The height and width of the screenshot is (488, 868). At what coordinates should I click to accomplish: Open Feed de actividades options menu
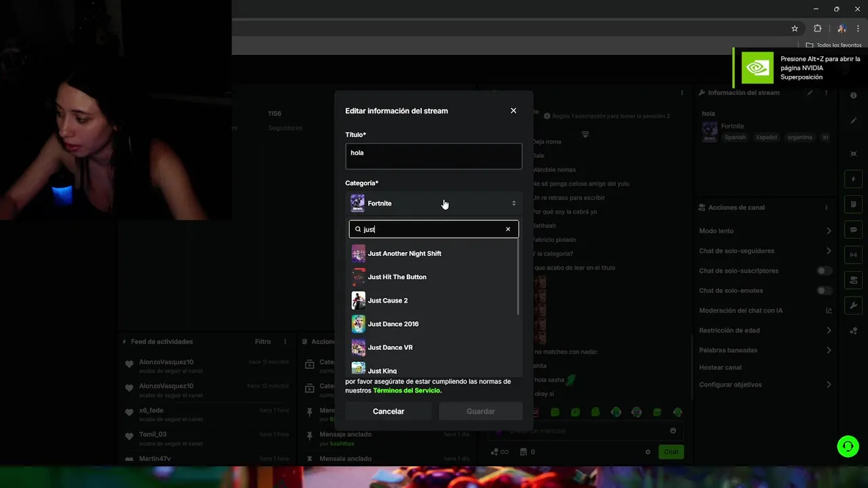(285, 342)
